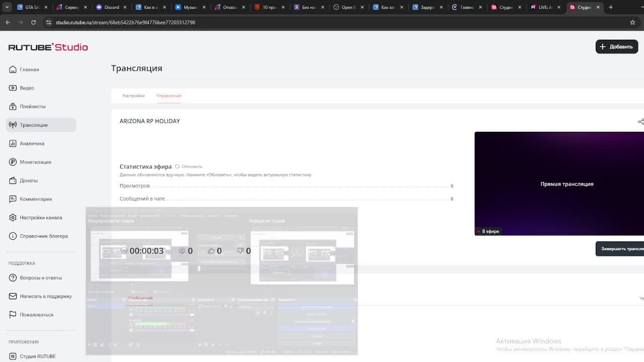Viewport: 644px width, 362px height.
Task: Click the share icon next to the broadcast title
Action: (640, 122)
